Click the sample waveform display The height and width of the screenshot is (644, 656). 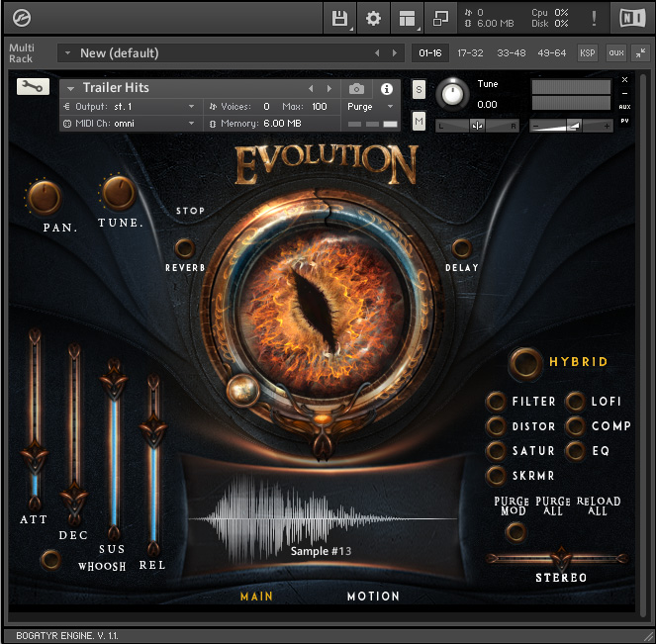pyautogui.click(x=323, y=518)
